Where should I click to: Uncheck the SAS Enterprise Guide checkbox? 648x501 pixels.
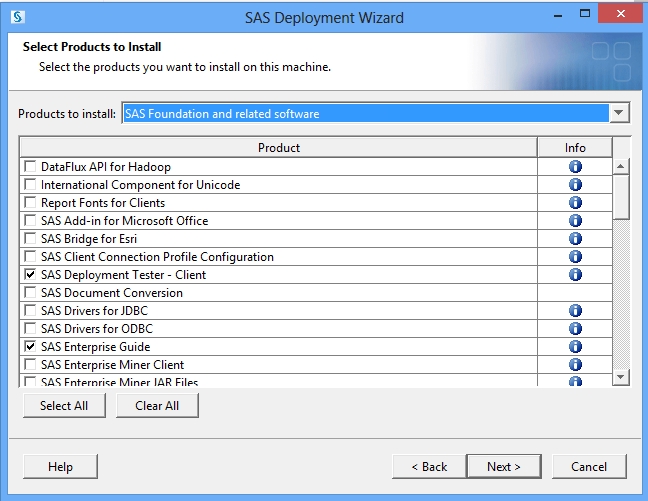(x=30, y=346)
